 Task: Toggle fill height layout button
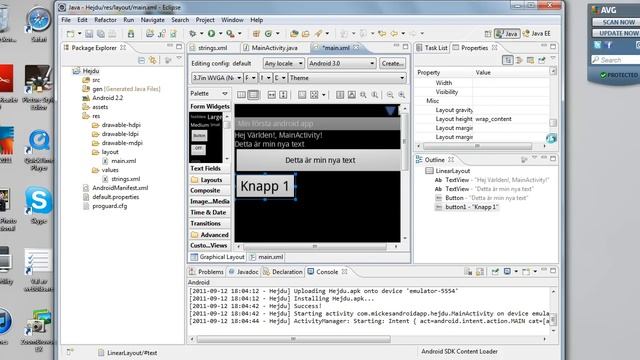point(283,95)
